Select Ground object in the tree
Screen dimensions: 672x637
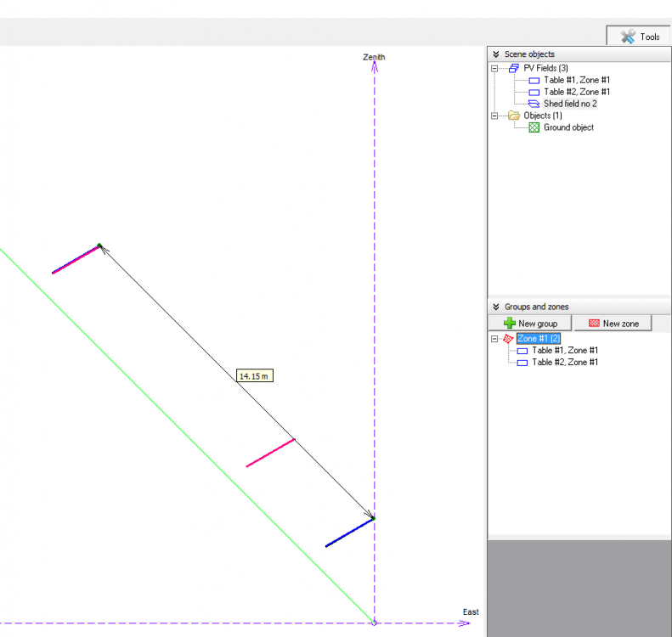568,127
